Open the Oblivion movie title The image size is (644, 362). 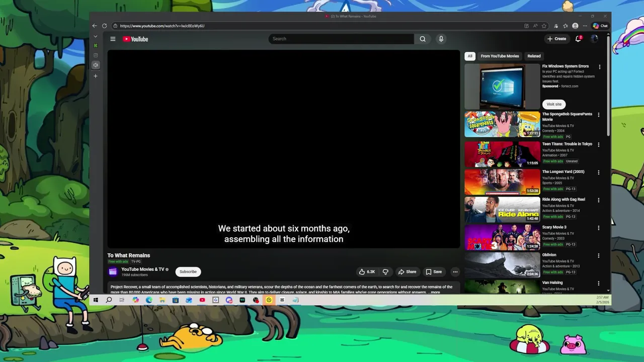[549, 255]
